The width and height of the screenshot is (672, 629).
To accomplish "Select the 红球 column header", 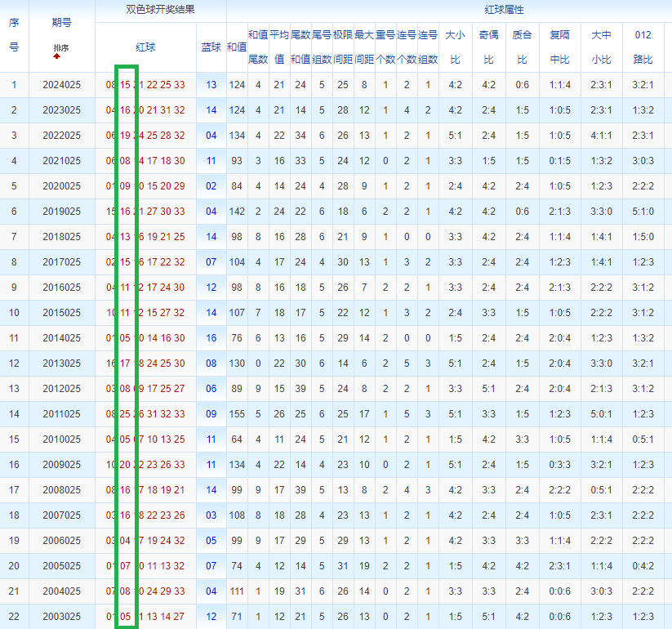I will 145,47.
